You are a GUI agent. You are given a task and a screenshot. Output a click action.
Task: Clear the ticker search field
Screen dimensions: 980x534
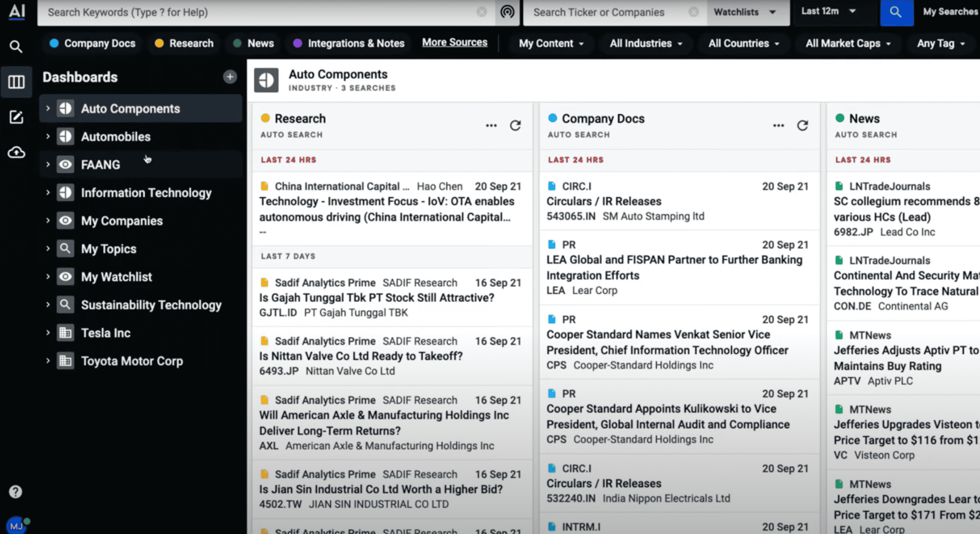pyautogui.click(x=694, y=12)
